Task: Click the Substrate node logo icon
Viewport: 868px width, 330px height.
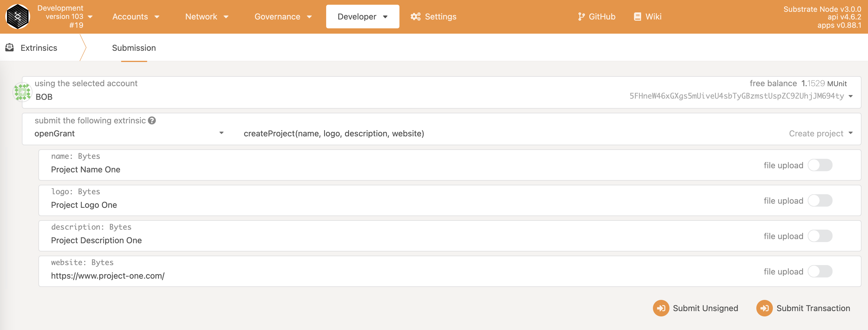Action: click(18, 17)
